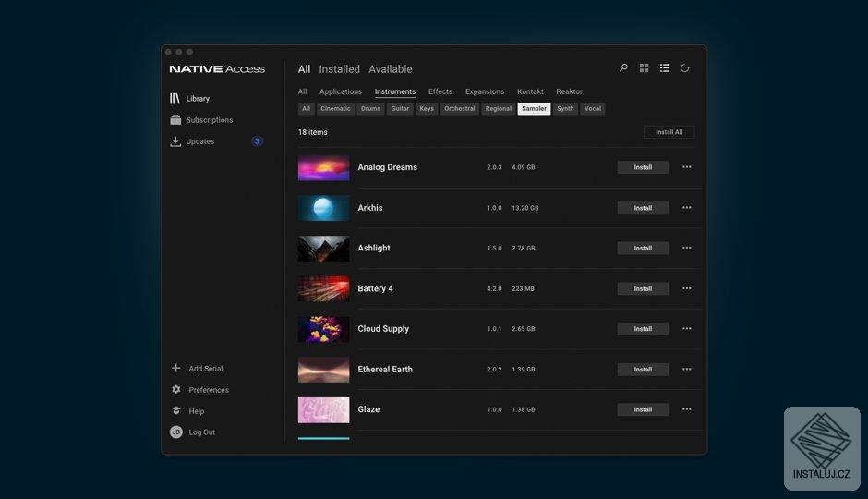
Task: Install Ashlight
Action: [643, 249]
